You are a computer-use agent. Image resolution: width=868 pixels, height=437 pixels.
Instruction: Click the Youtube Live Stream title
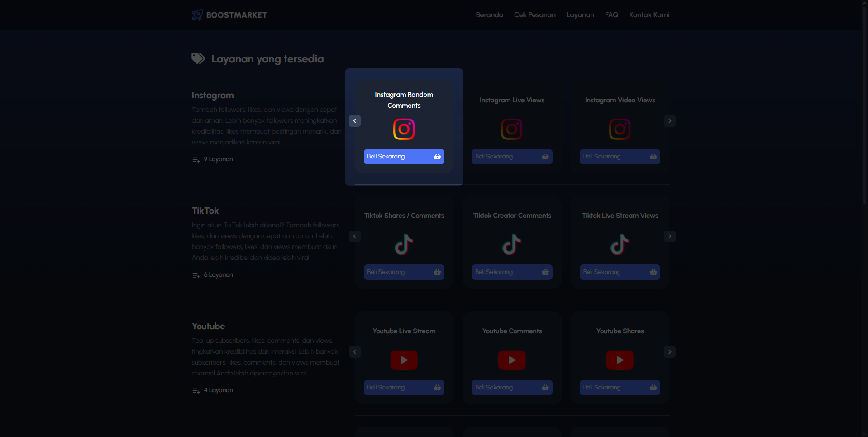pyautogui.click(x=404, y=331)
